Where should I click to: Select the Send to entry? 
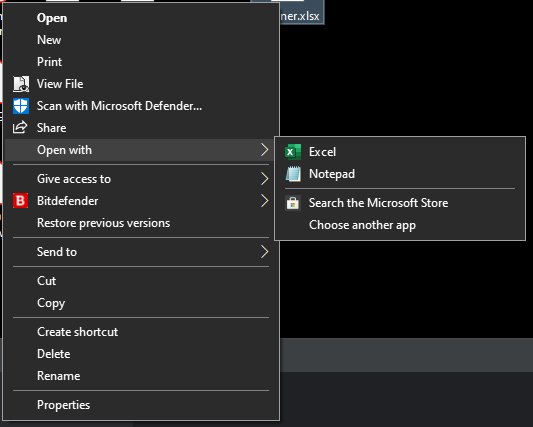click(x=141, y=252)
